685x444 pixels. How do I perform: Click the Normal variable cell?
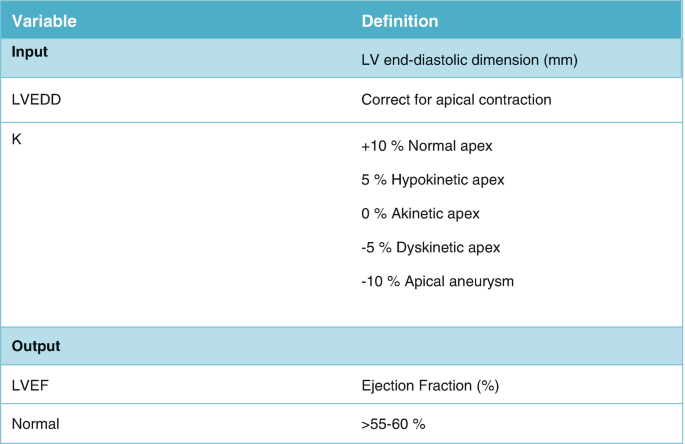click(x=35, y=424)
